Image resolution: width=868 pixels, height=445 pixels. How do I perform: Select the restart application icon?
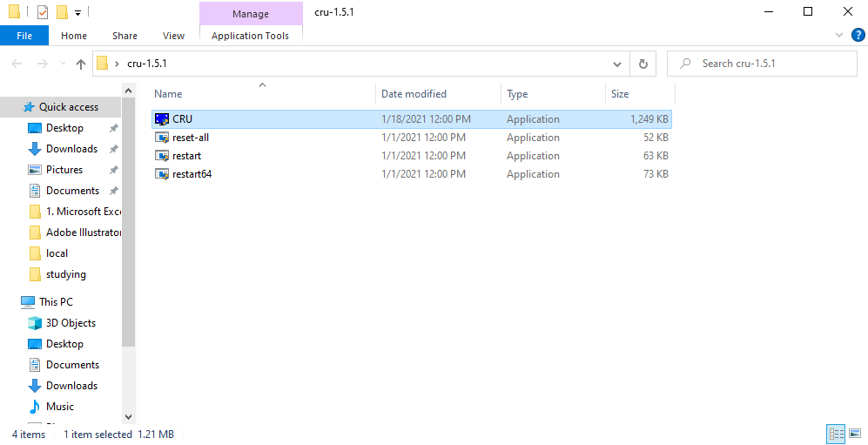click(161, 156)
